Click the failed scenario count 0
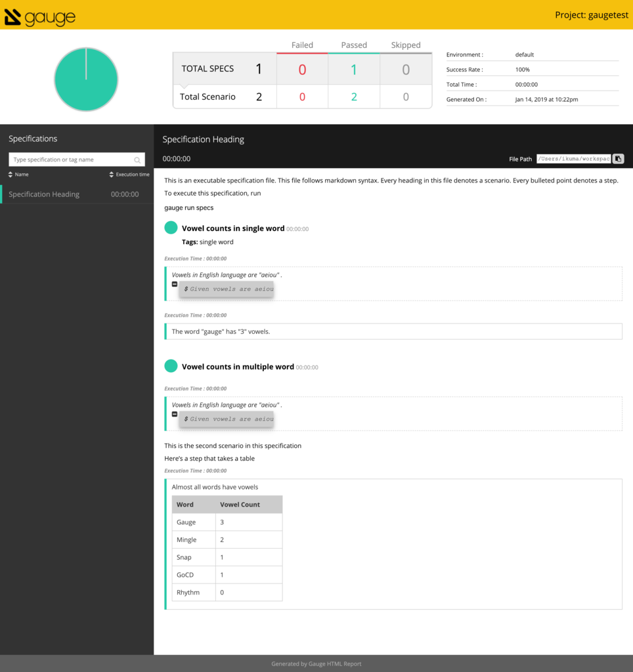The width and height of the screenshot is (633, 672). pyautogui.click(x=302, y=97)
